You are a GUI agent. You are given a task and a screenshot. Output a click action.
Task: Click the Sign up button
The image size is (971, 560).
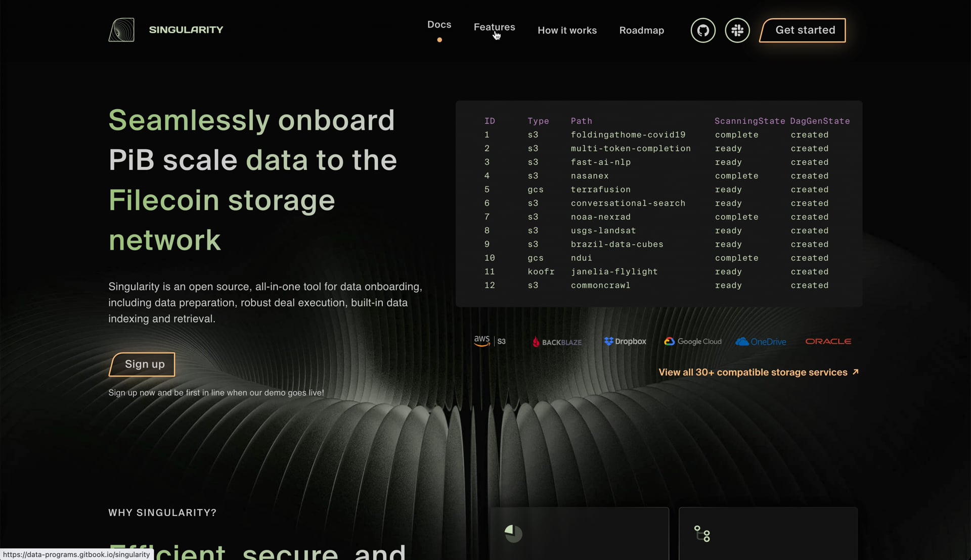click(x=142, y=364)
